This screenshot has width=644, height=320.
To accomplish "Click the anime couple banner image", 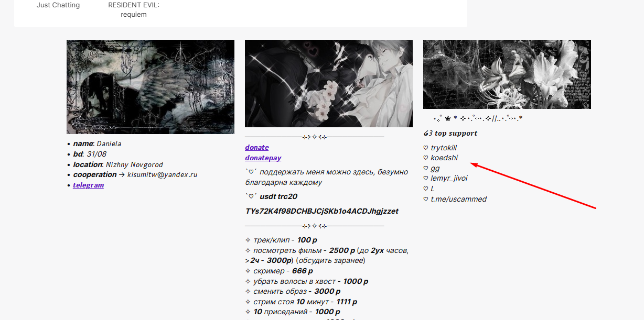I will click(329, 84).
